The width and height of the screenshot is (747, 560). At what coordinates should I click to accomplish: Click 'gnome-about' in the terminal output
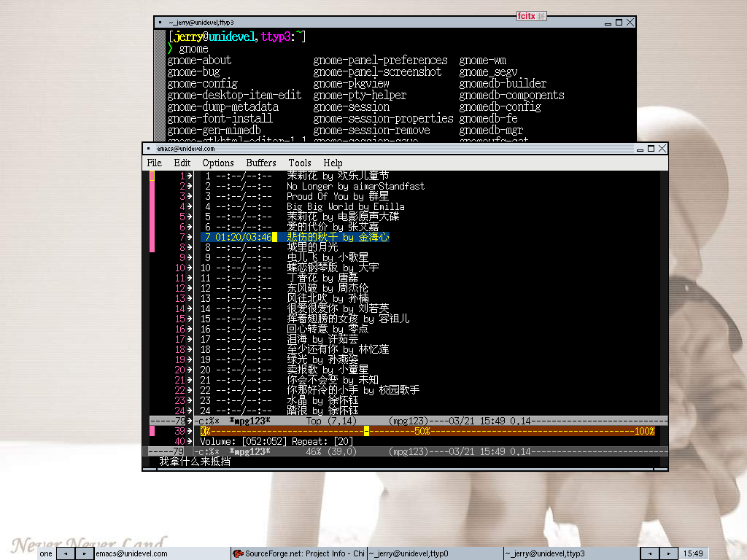199,61
